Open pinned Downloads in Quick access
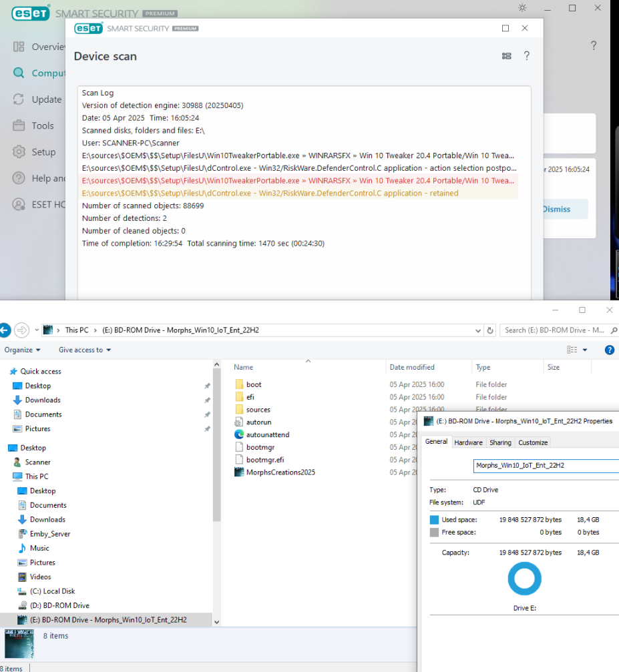 [43, 400]
